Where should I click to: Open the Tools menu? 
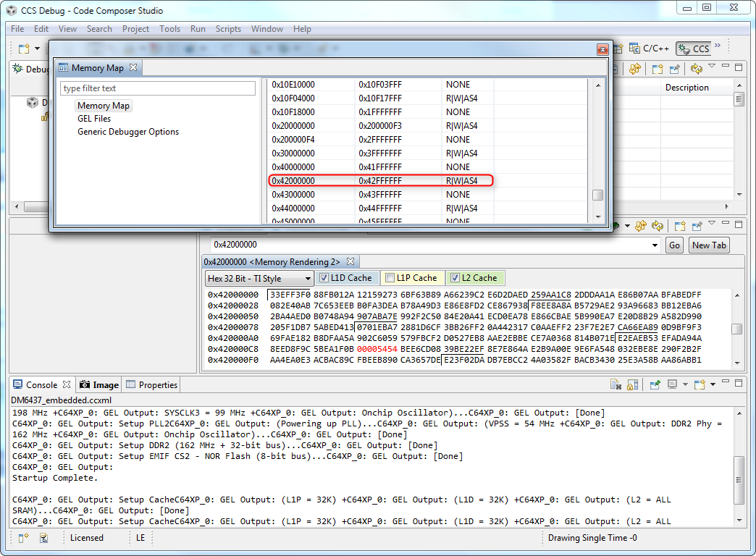(x=169, y=29)
